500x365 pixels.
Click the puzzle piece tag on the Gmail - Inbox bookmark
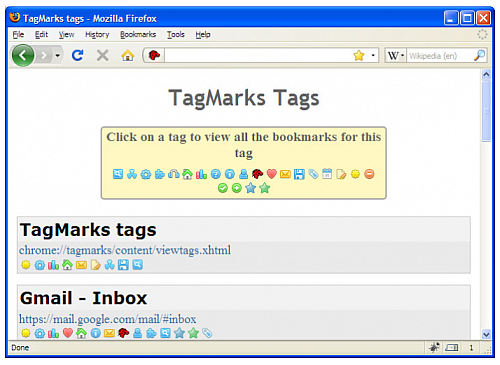(151, 333)
